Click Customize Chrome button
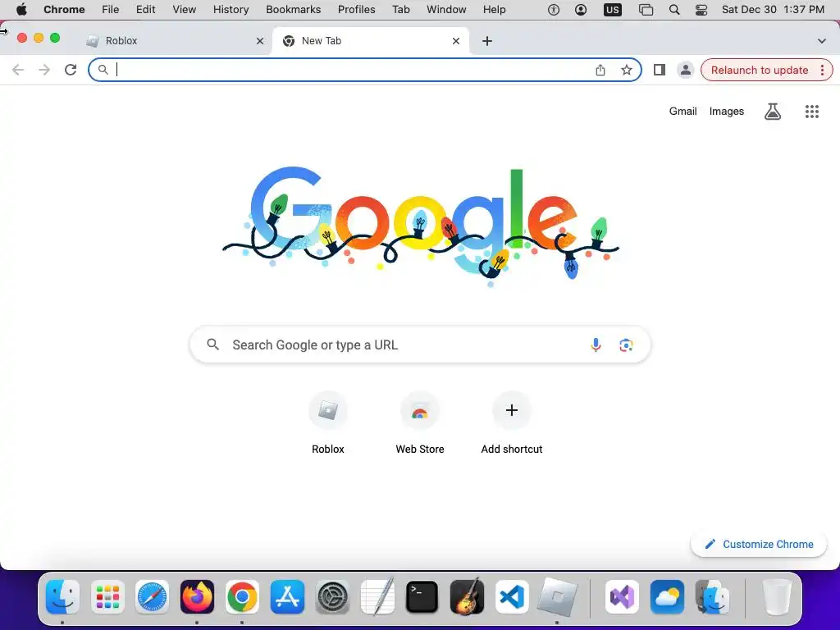This screenshot has height=630, width=840. pyautogui.click(x=759, y=545)
